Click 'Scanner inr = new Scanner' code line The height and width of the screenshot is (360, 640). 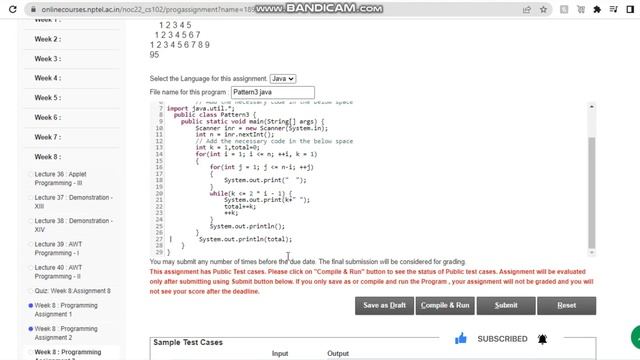pos(261,128)
